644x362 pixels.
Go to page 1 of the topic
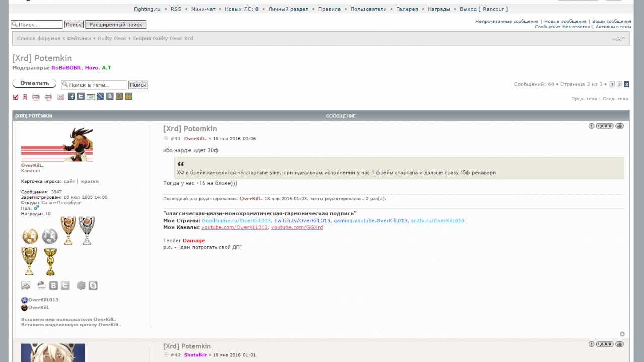pos(612,84)
